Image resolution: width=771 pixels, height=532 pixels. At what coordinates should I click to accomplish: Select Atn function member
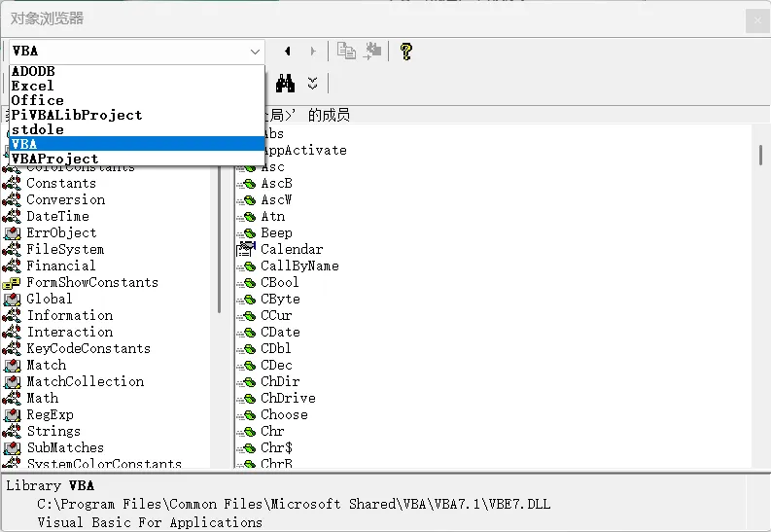(x=272, y=216)
